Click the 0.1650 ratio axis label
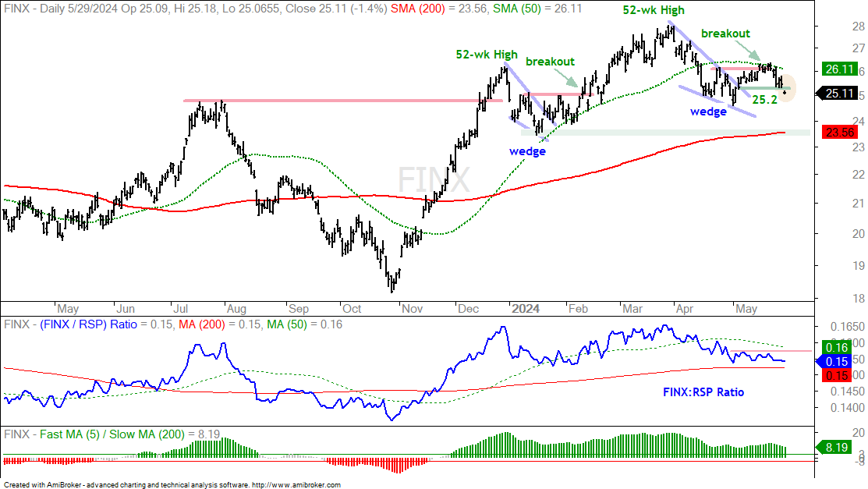868x489 pixels. click(847, 328)
